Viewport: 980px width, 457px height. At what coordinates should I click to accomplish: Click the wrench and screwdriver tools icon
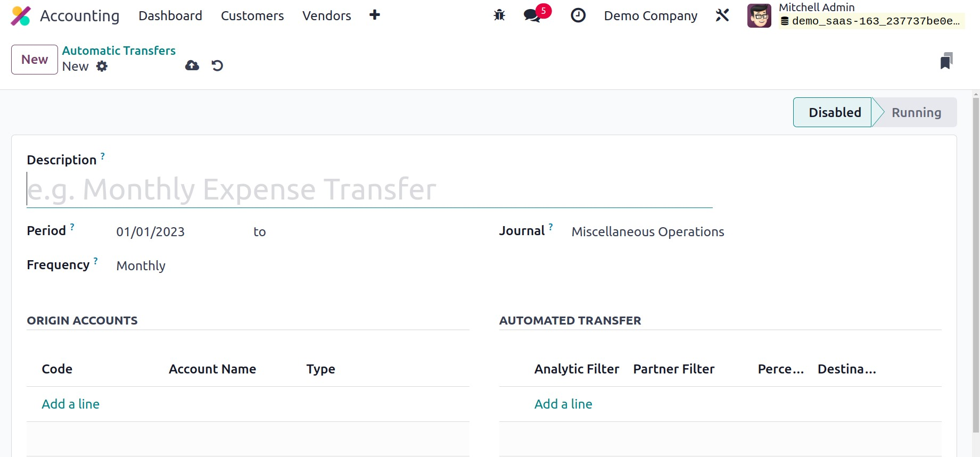722,15
